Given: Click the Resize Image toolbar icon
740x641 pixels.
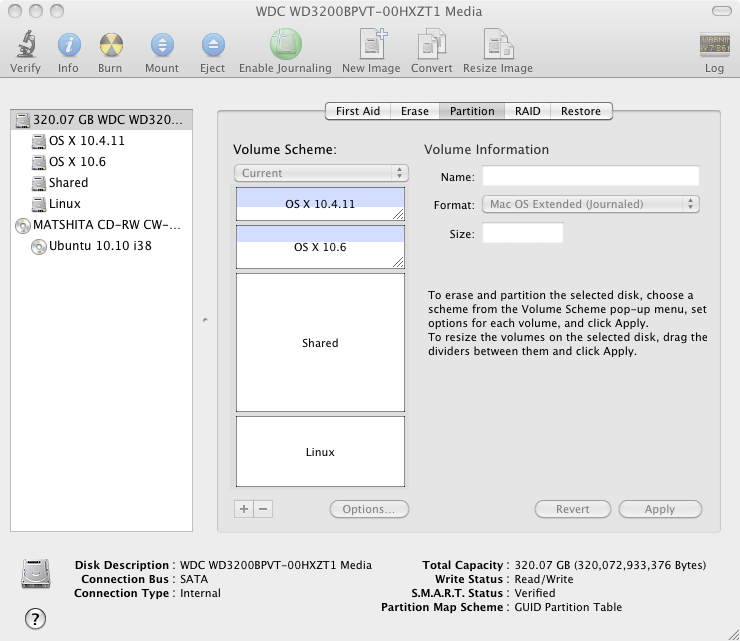Looking at the screenshot, I should [x=498, y=44].
